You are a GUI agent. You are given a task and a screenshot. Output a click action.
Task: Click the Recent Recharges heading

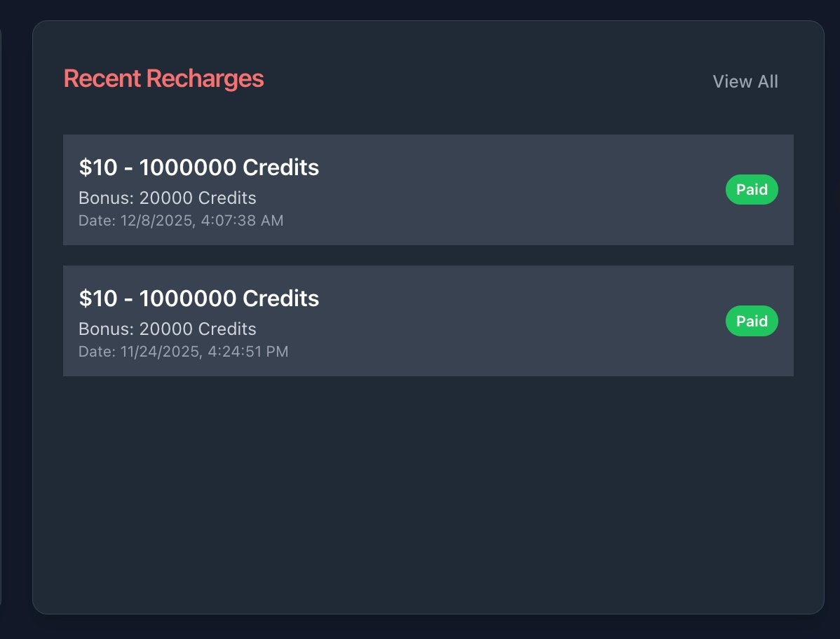click(x=163, y=78)
